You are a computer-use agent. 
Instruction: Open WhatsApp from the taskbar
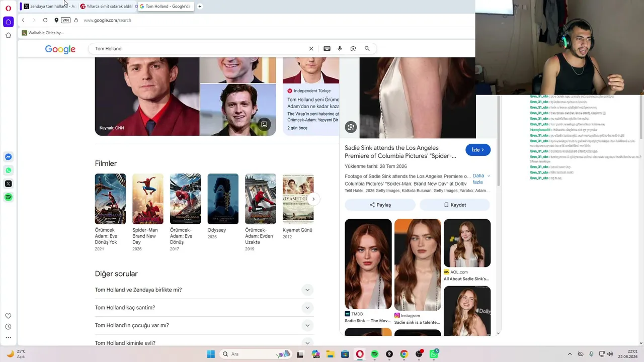click(x=434, y=354)
